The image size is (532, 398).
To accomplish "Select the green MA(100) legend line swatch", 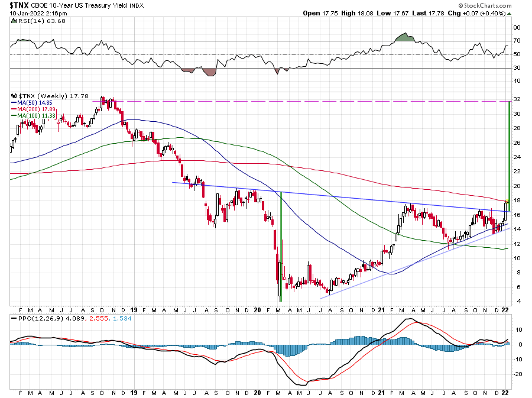I will click(x=14, y=116).
